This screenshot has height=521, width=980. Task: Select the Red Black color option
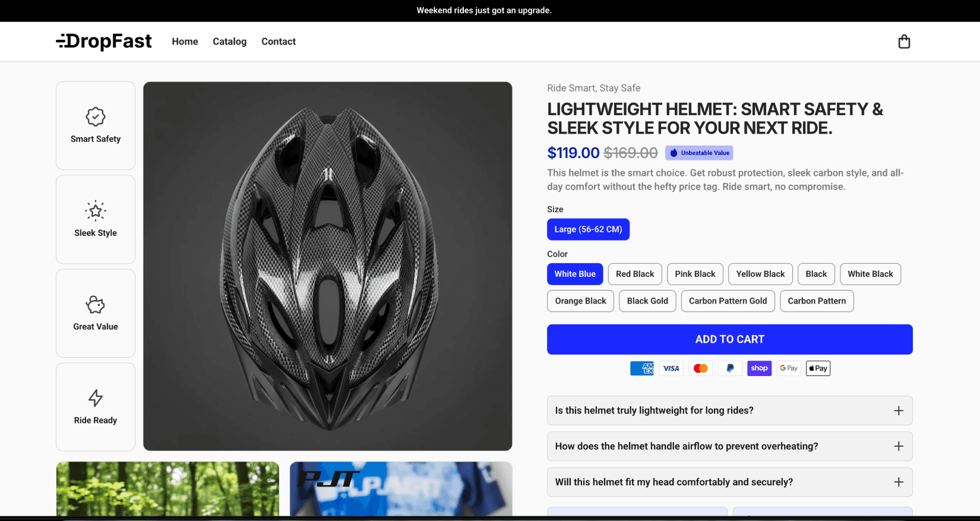[x=634, y=274]
